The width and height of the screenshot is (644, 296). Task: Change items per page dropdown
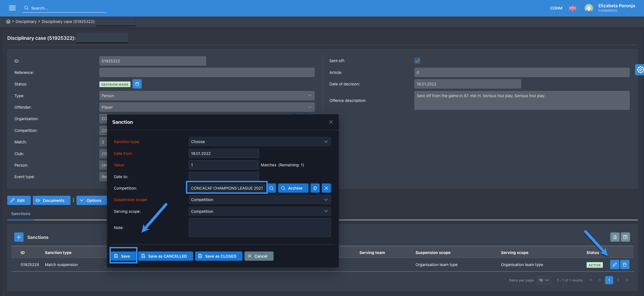point(544,280)
